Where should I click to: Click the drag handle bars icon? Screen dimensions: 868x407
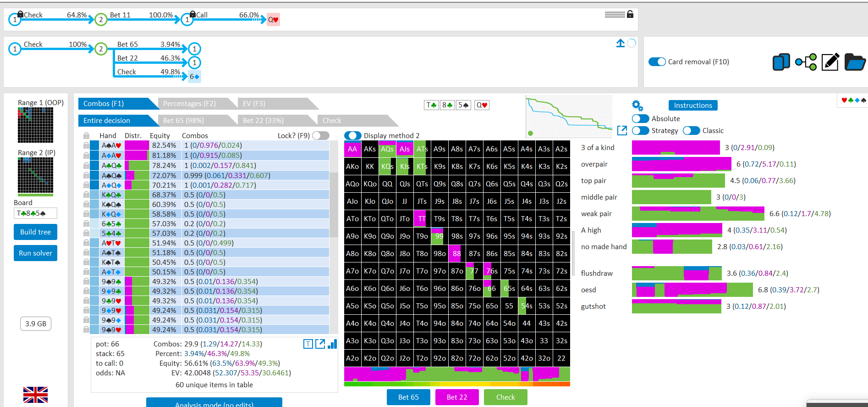[615, 15]
